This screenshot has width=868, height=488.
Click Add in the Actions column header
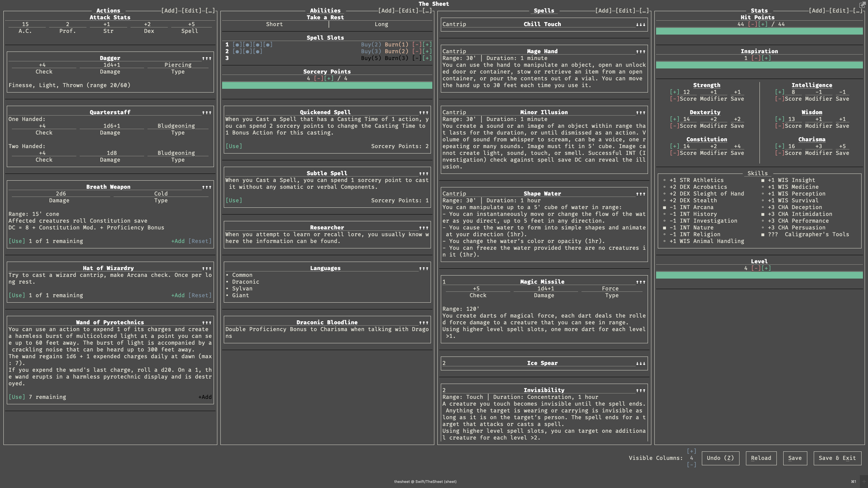coord(170,11)
